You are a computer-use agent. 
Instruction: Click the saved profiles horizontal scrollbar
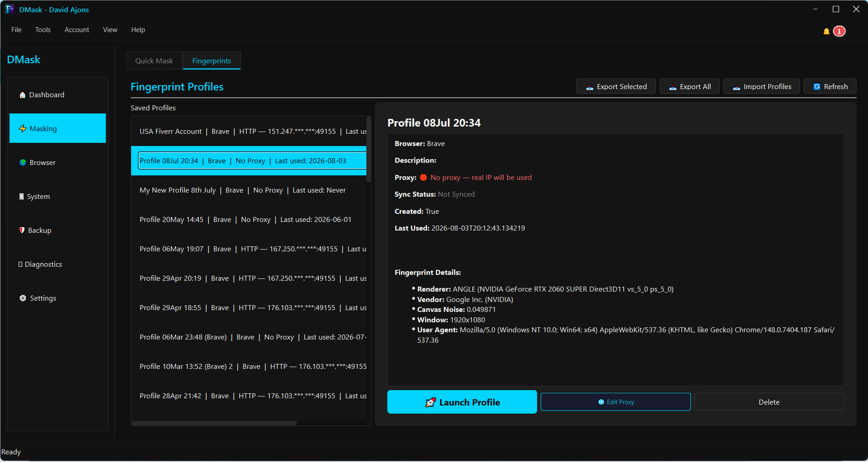pyautogui.click(x=214, y=423)
